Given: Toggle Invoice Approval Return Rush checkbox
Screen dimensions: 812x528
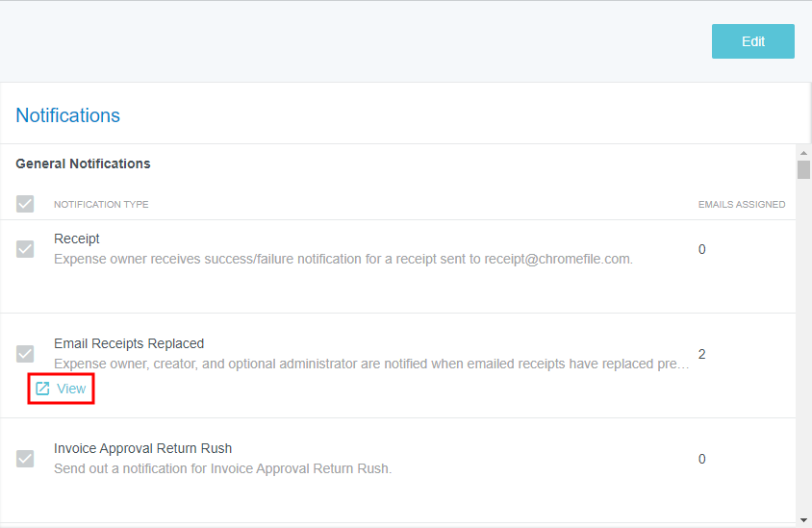Looking at the screenshot, I should pyautogui.click(x=25, y=459).
